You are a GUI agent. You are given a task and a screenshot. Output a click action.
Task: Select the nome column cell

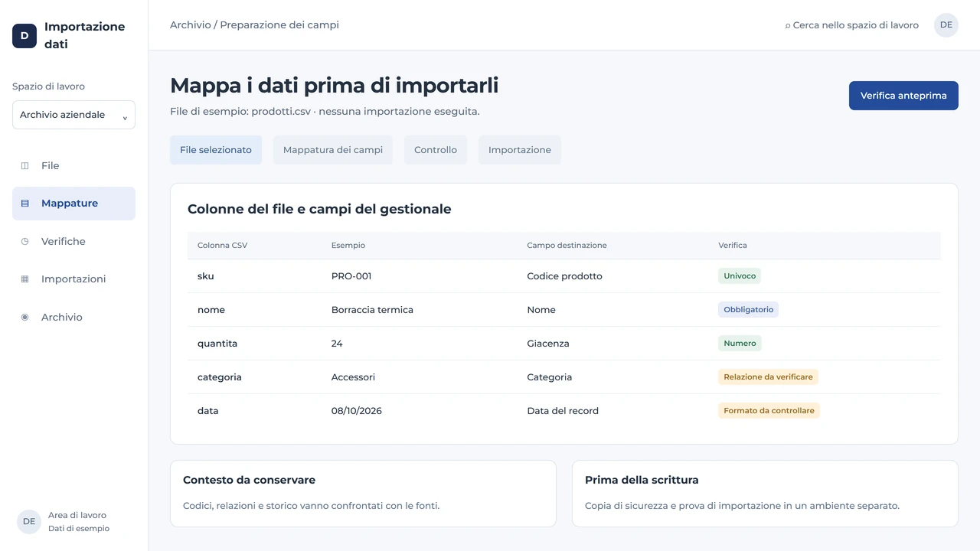click(211, 310)
